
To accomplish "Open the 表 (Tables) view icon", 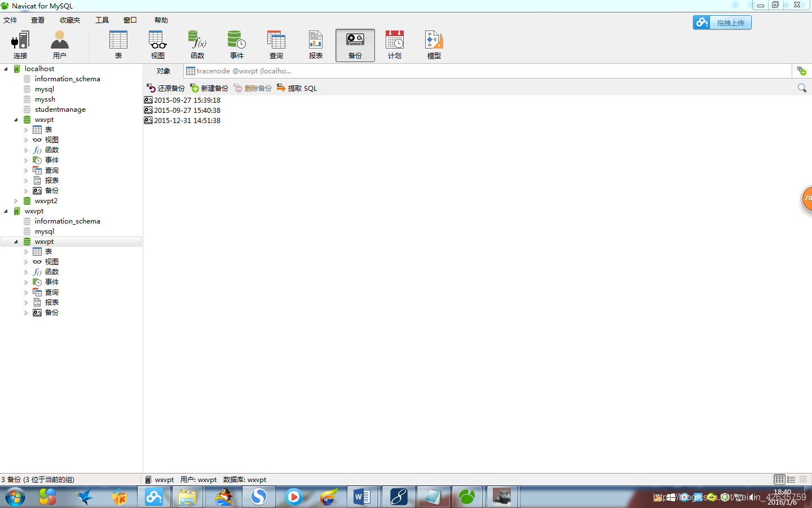I will click(118, 44).
